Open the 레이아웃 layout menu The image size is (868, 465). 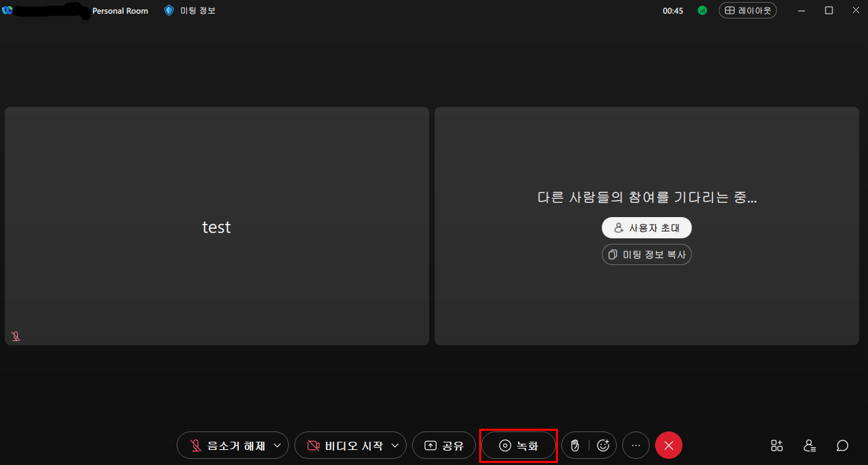point(748,10)
